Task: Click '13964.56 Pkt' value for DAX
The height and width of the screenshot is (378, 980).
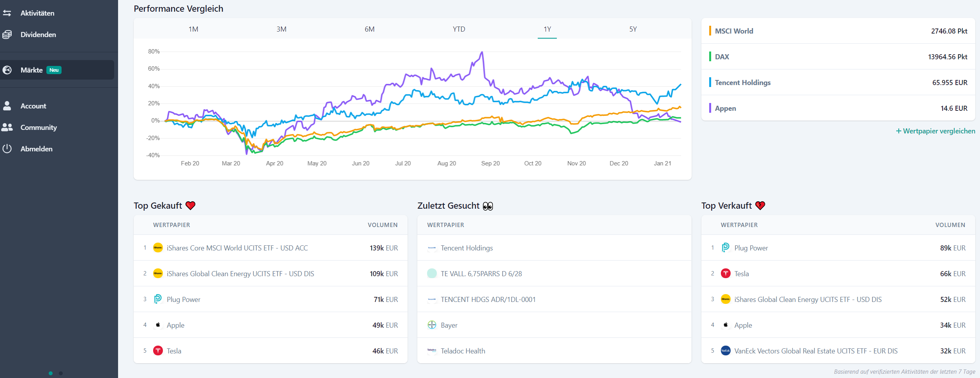Action: (948, 57)
